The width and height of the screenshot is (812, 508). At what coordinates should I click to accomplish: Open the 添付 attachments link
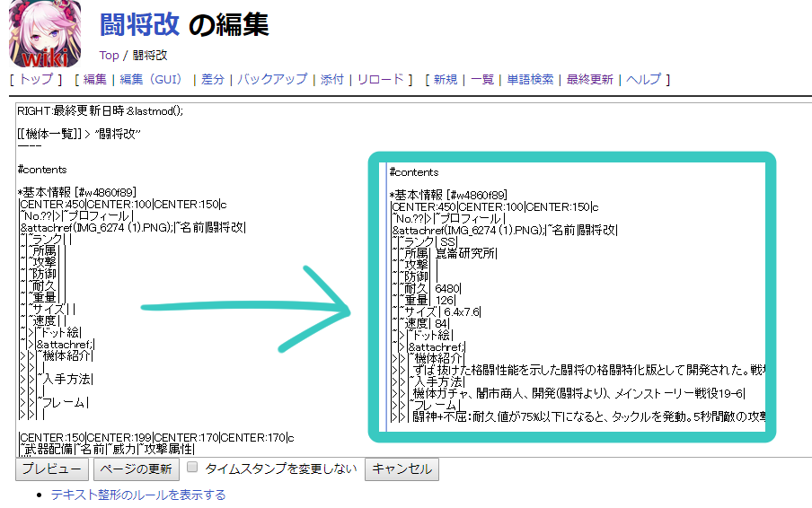332,79
